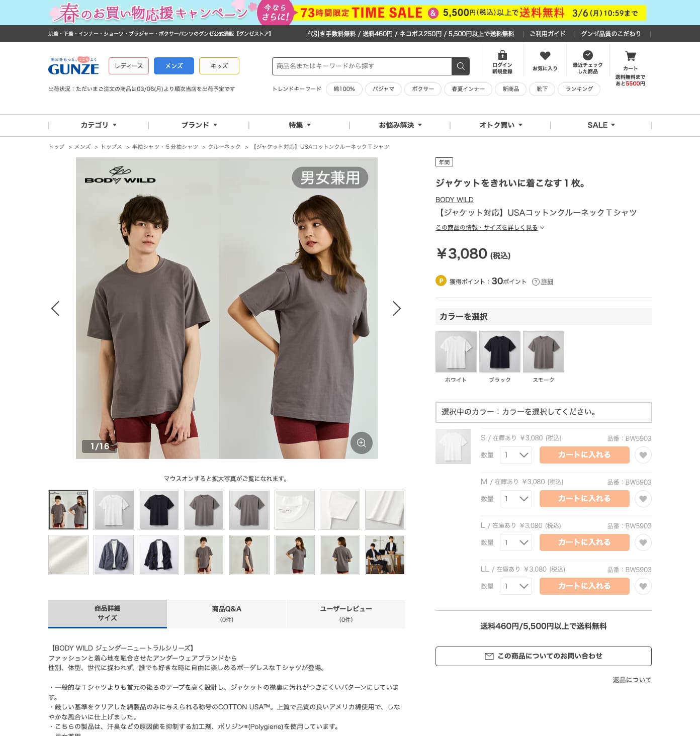Click the search magnifier button
This screenshot has height=736, width=700.
pyautogui.click(x=461, y=66)
